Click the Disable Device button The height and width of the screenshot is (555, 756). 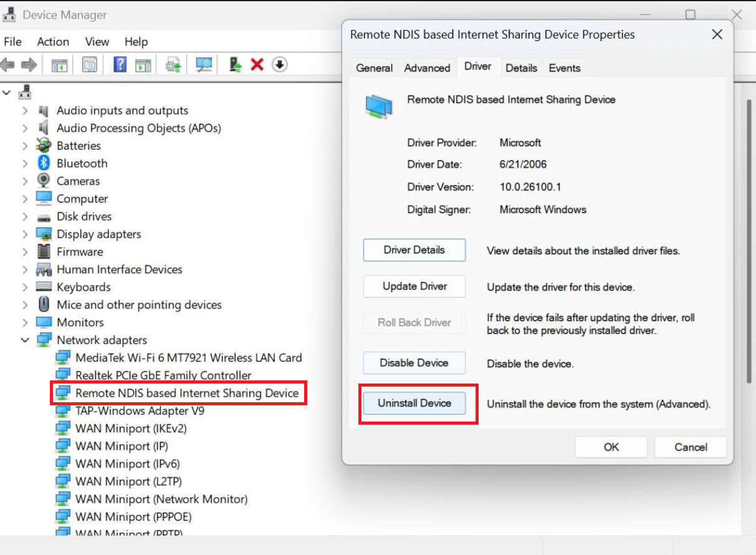414,363
